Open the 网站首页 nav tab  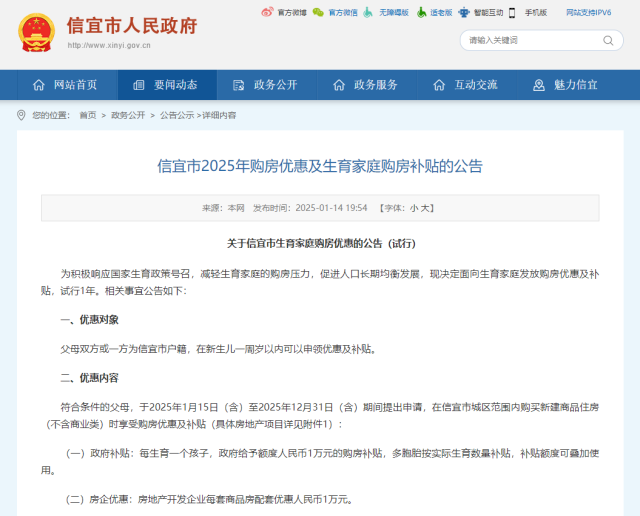[68, 85]
